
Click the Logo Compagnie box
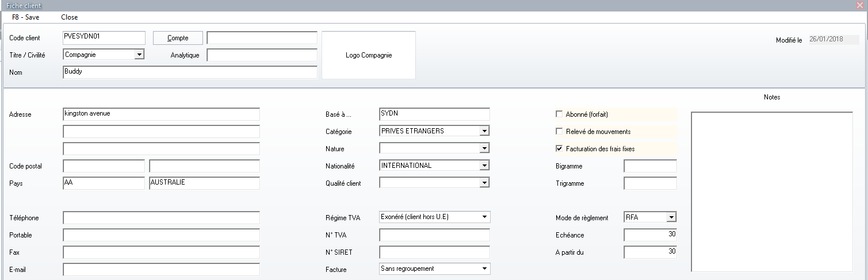[368, 55]
